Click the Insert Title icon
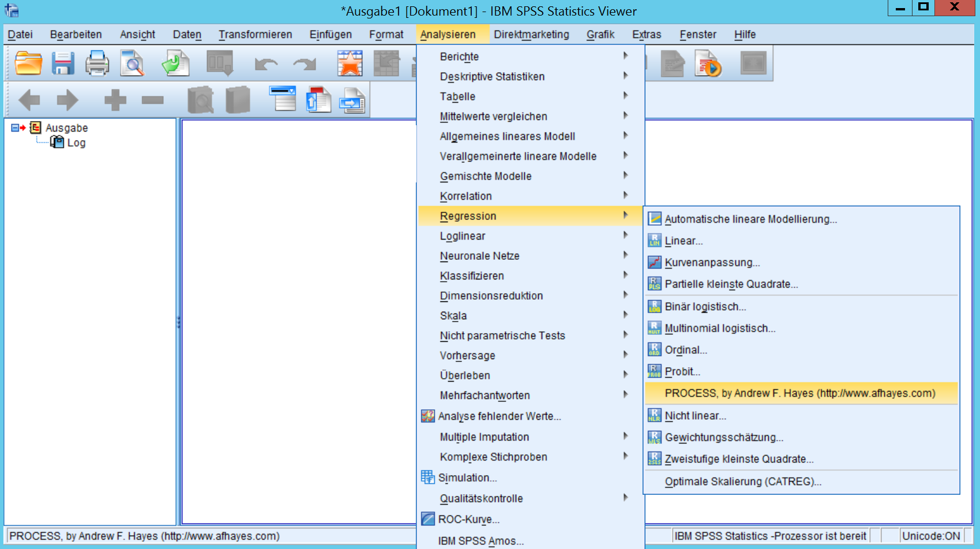 [x=318, y=99]
